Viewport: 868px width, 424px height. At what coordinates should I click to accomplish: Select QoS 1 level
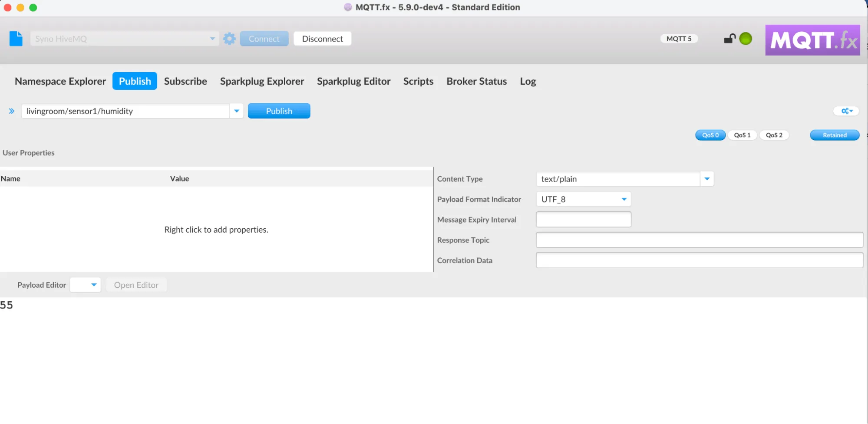point(742,135)
